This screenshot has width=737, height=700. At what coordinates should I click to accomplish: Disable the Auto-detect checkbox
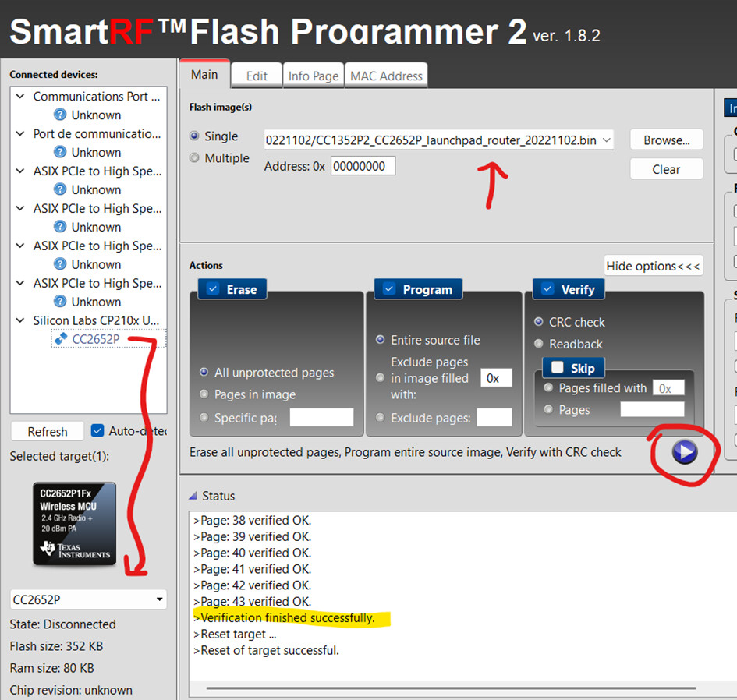coord(97,430)
